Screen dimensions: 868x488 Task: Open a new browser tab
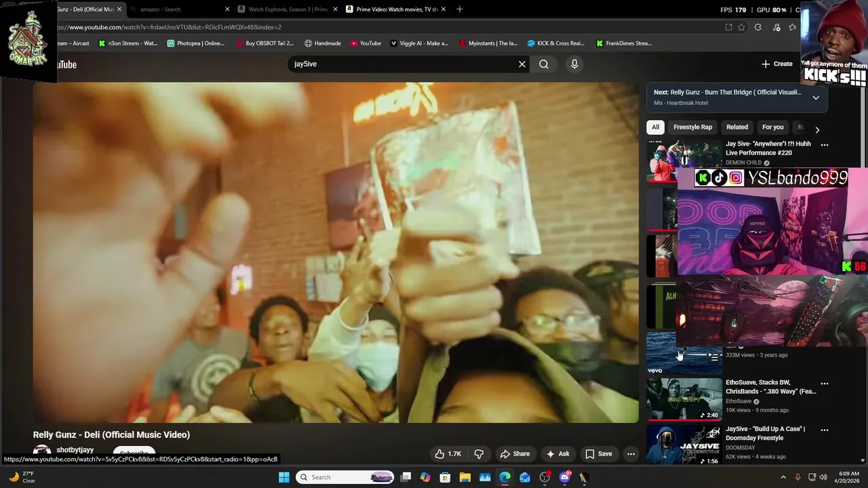click(x=460, y=9)
